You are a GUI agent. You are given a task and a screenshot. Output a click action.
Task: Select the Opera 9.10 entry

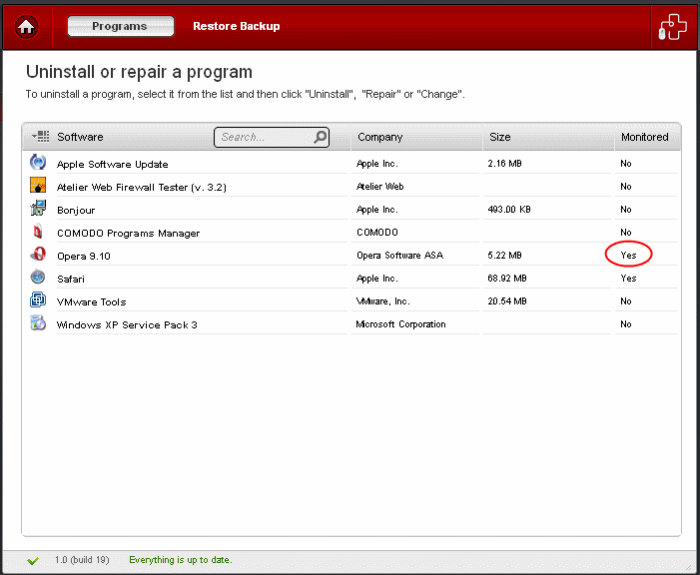(83, 256)
